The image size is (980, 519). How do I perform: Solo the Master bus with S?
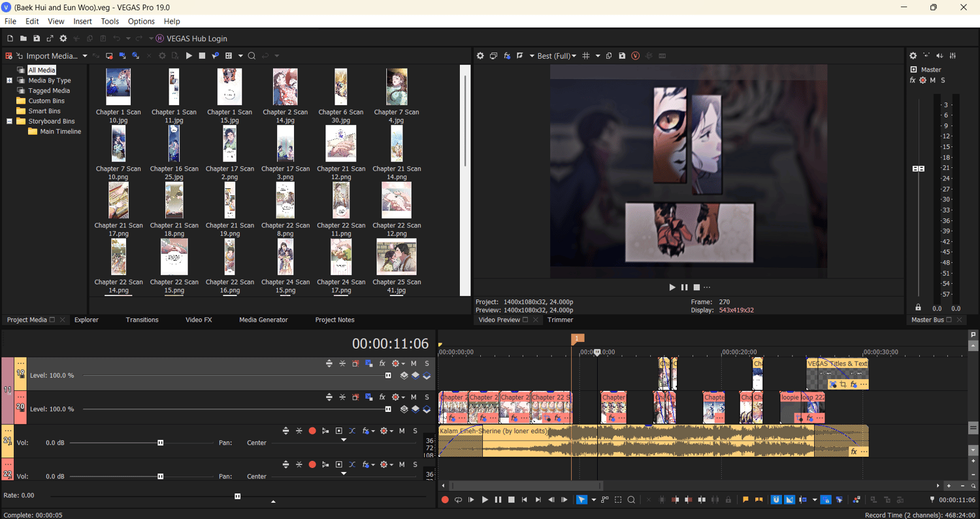coord(943,80)
